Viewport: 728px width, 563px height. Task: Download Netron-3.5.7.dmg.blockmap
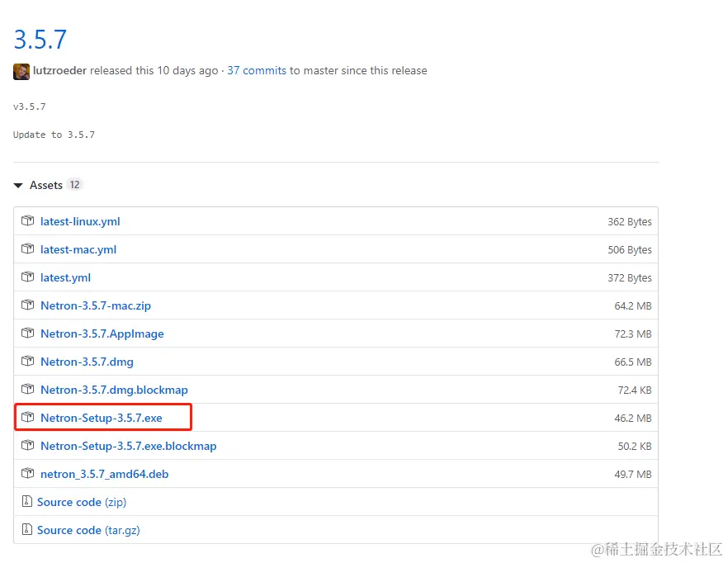pos(114,390)
